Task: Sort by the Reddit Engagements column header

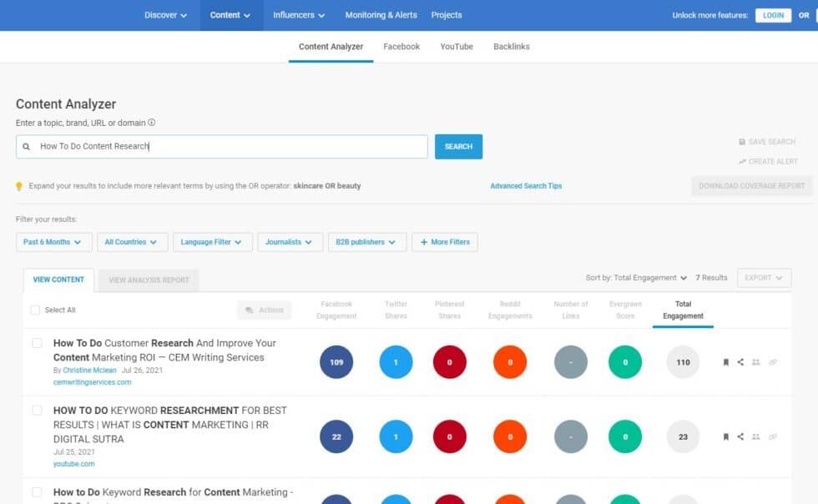Action: (x=510, y=310)
